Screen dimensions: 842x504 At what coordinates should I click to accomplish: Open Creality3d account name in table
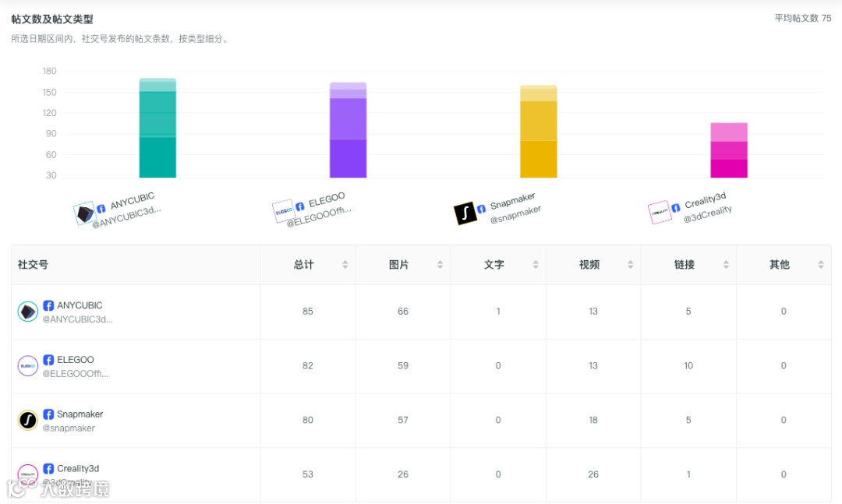(x=78, y=469)
